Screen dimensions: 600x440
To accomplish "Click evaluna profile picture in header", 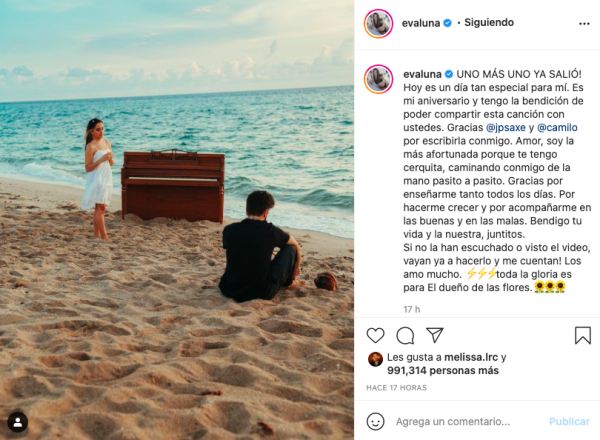I will pyautogui.click(x=378, y=23).
